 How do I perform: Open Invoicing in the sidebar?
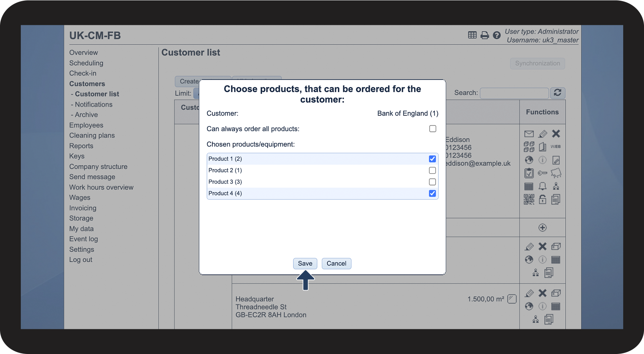coord(83,208)
